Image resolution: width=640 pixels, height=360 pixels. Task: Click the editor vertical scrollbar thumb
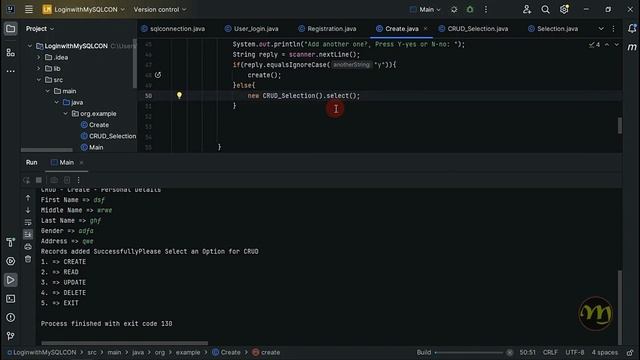(620, 125)
